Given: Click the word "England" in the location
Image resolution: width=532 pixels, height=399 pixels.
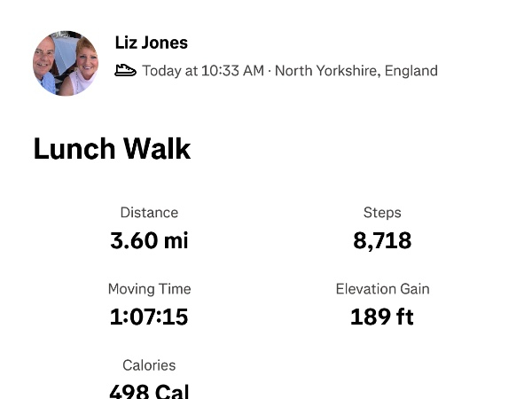Looking at the screenshot, I should point(411,71).
